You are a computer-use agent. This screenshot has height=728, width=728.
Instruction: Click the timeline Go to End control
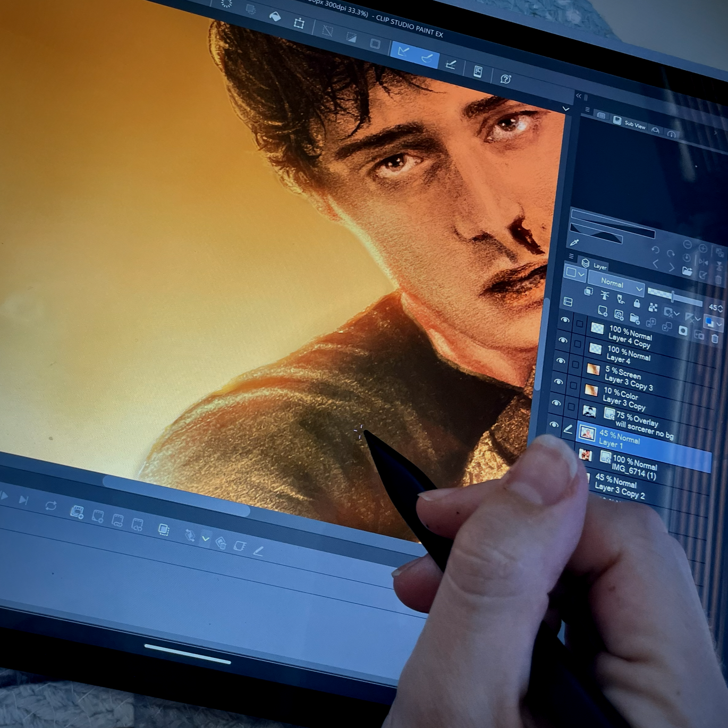click(x=24, y=500)
